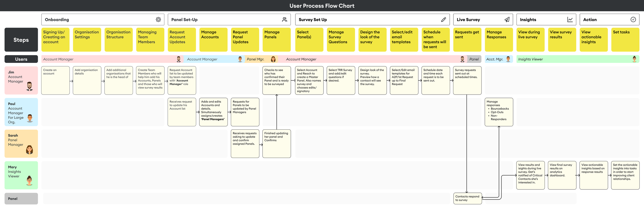This screenshot has width=644, height=209.
Task: Click 'Select TRR Survey and add/edit questions' card
Action: pyautogui.click(x=341, y=80)
